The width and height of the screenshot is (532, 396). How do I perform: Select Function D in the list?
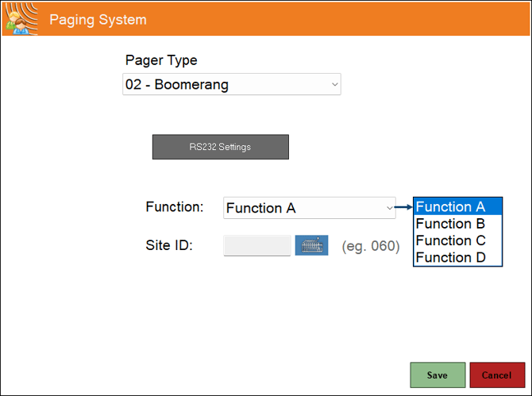(x=457, y=257)
